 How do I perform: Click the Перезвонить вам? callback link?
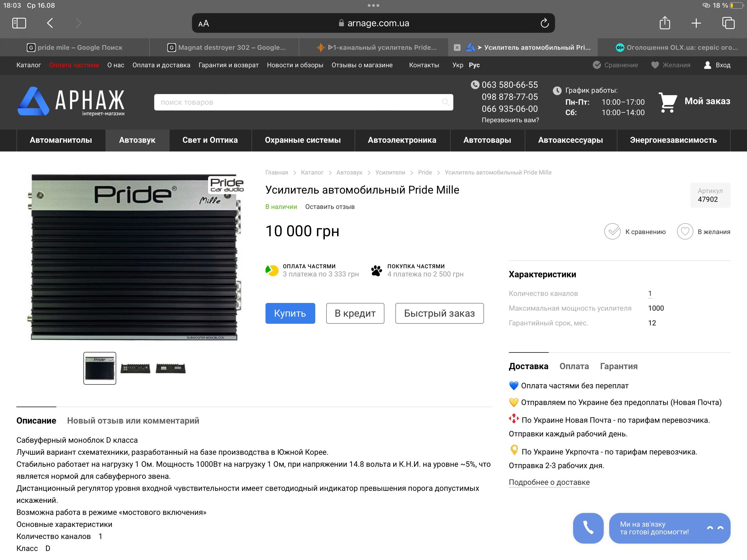click(x=510, y=120)
